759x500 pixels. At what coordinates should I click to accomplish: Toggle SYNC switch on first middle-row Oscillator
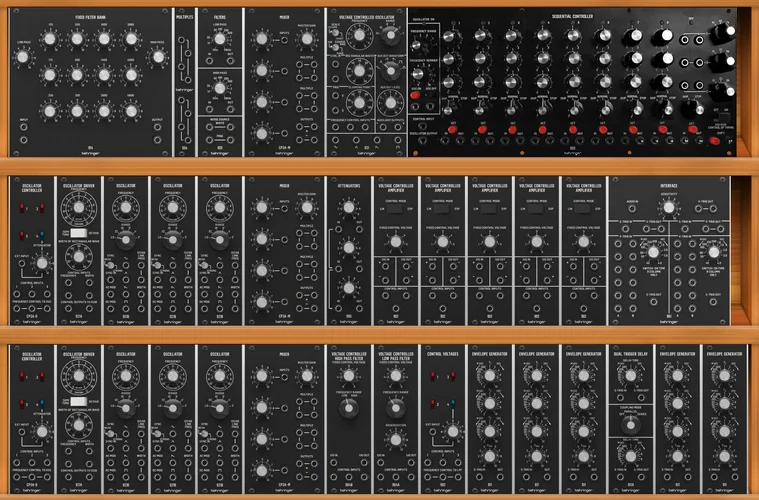[110, 265]
